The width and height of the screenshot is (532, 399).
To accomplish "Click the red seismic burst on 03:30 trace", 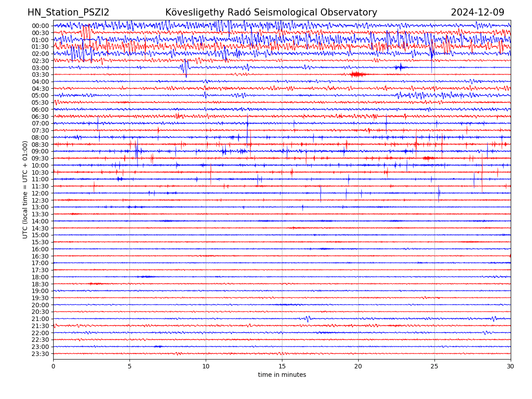I will [x=357, y=74].
